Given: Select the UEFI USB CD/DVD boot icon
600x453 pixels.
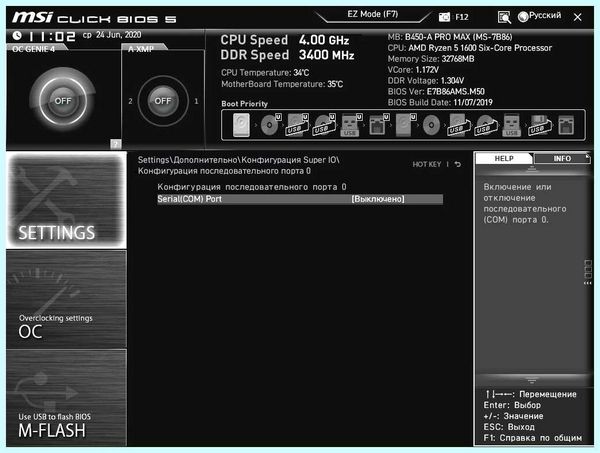Looking at the screenshot, I should pyautogui.click(x=324, y=125).
